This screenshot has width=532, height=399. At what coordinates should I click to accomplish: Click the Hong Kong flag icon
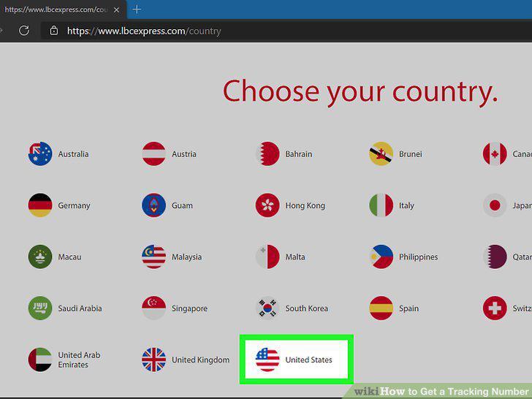pos(267,205)
